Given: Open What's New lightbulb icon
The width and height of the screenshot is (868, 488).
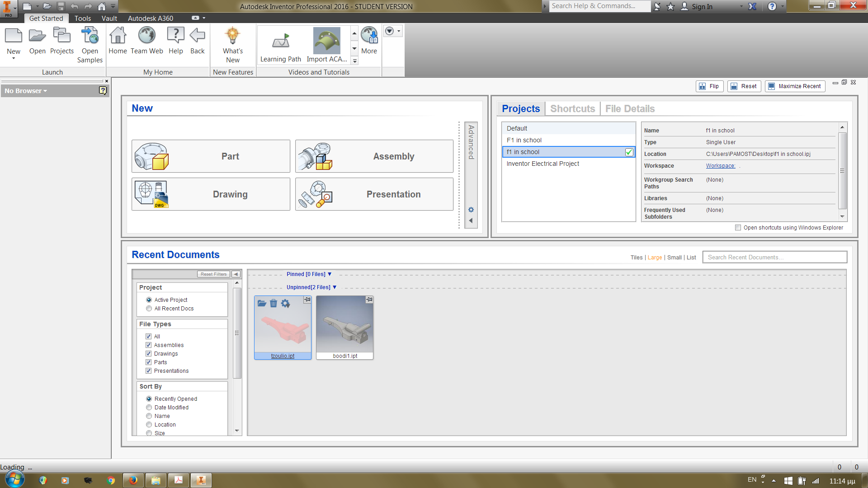Looking at the screenshot, I should pyautogui.click(x=232, y=36).
